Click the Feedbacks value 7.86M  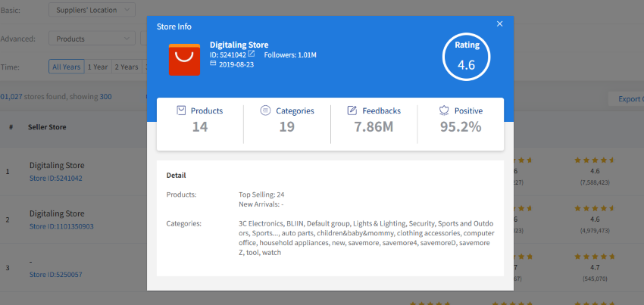point(374,127)
